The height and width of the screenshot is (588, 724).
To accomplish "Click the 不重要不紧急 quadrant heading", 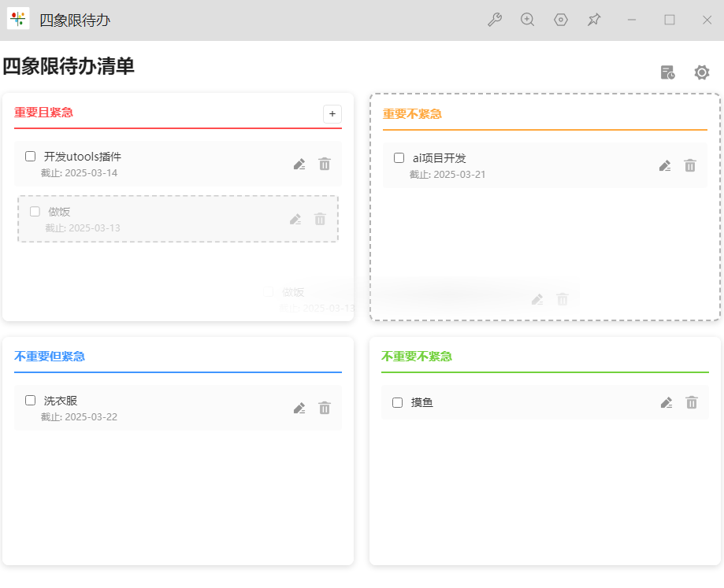I will (x=417, y=357).
